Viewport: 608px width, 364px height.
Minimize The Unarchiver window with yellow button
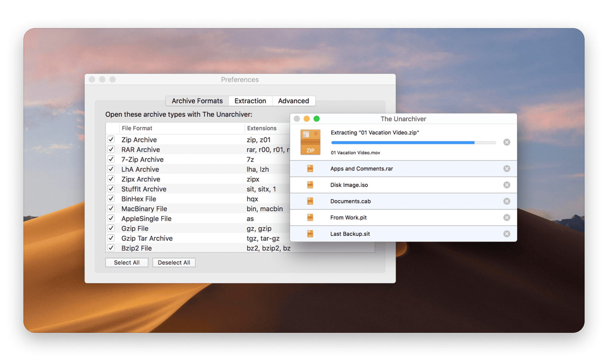[307, 119]
